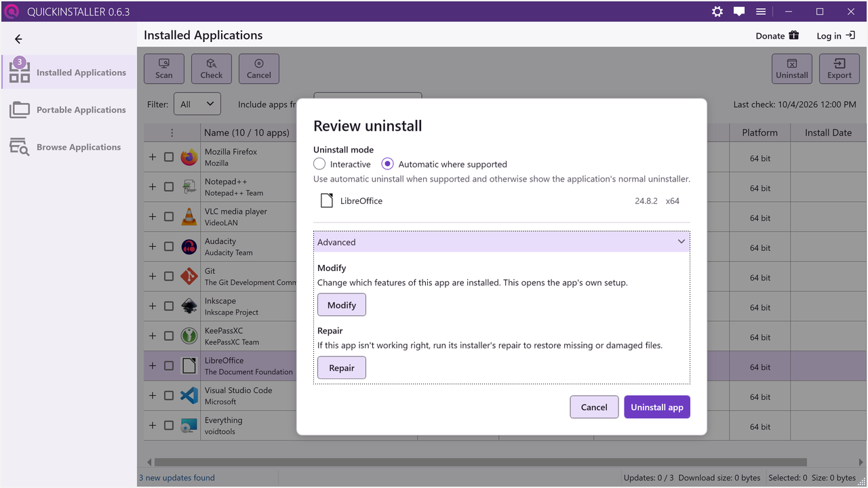
Task: Click the VLC media player cone icon
Action: pyautogui.click(x=189, y=217)
